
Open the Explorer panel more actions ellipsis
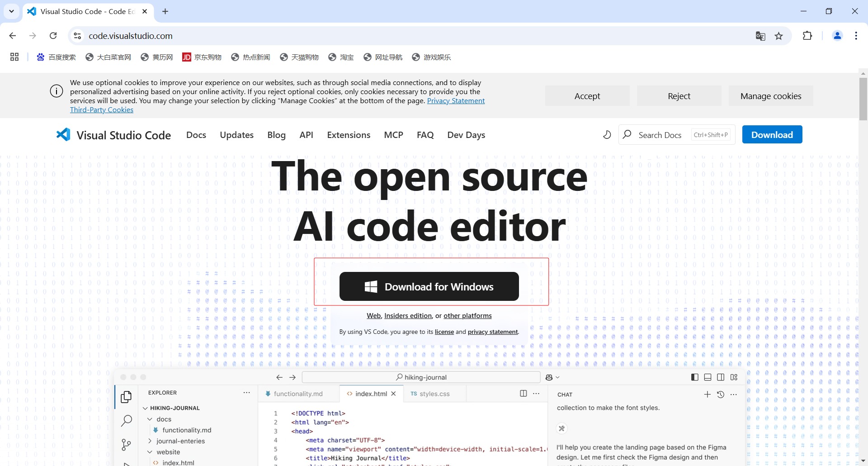(x=246, y=393)
